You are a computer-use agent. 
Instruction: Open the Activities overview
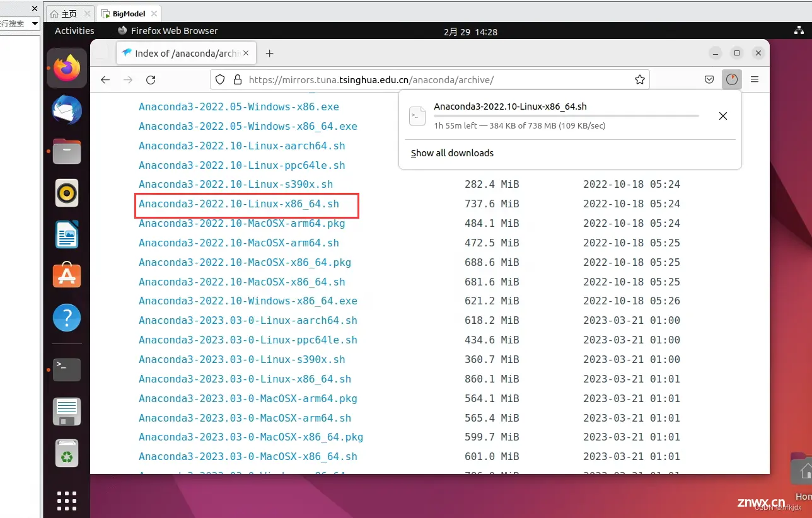[x=74, y=31]
